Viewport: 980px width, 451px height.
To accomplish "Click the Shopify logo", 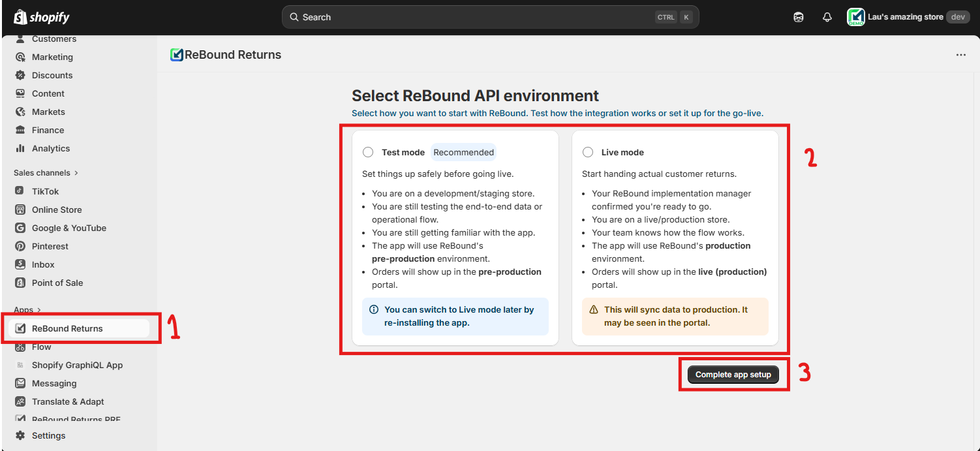I will (x=42, y=17).
